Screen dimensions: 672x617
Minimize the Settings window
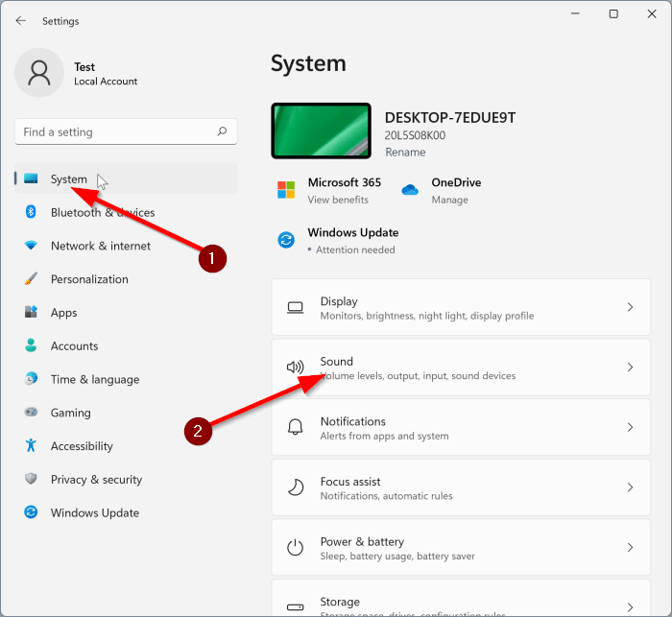coord(575,13)
